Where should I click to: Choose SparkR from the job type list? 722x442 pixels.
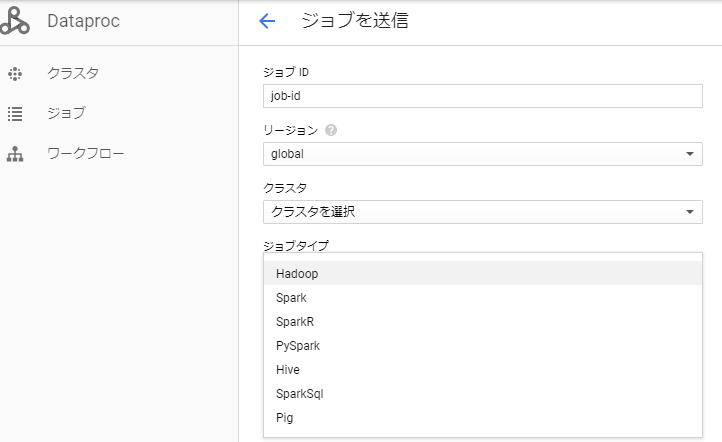pyautogui.click(x=483, y=321)
